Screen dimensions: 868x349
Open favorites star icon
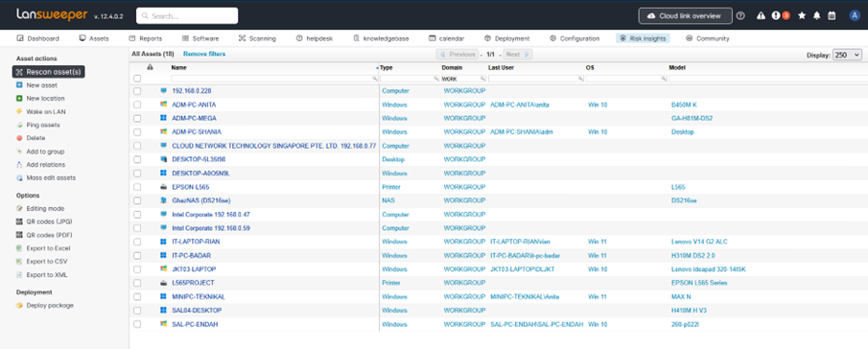(x=802, y=16)
